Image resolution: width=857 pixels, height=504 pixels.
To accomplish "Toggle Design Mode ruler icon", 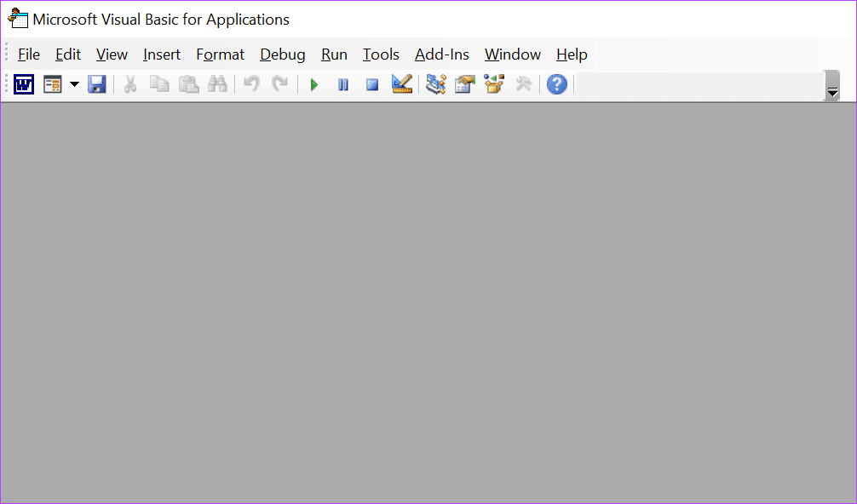I will [402, 84].
